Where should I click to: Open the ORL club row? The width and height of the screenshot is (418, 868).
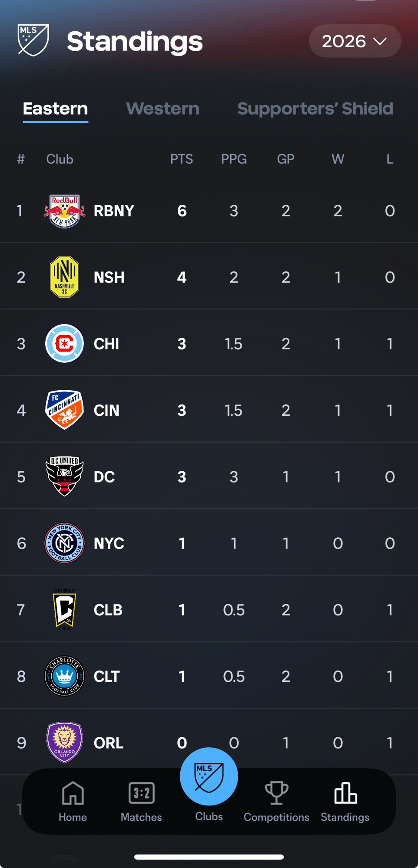(109, 743)
